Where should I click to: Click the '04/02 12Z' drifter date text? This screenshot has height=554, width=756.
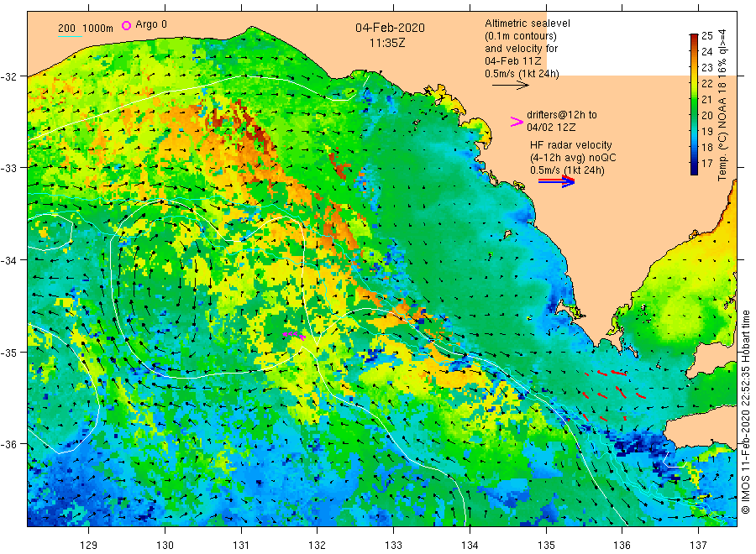pos(551,128)
